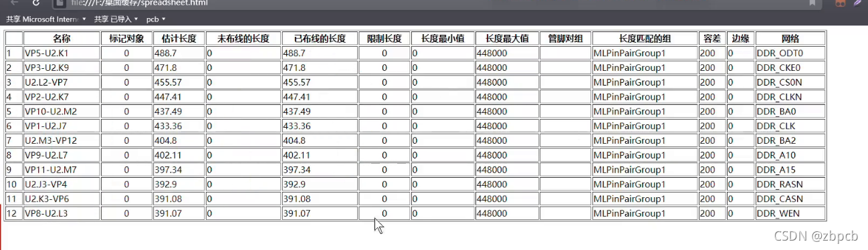Select the VP9-U2.L7 name cell
Screen dimensions: 868x250
click(62, 155)
